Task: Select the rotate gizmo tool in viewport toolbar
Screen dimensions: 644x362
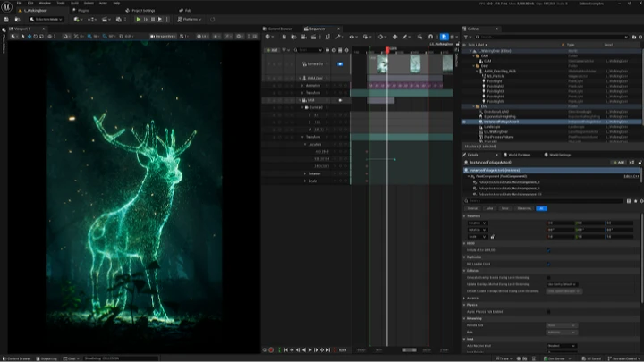Action: [x=35, y=36]
